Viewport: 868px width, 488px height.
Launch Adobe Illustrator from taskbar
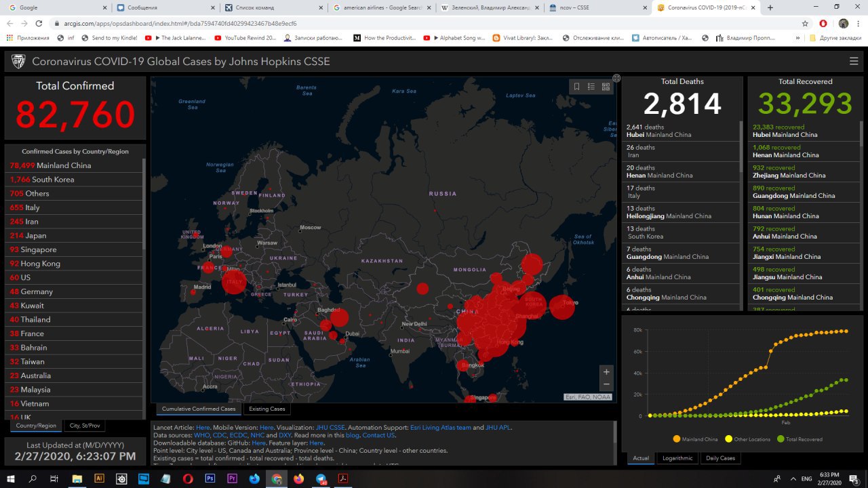[100, 479]
